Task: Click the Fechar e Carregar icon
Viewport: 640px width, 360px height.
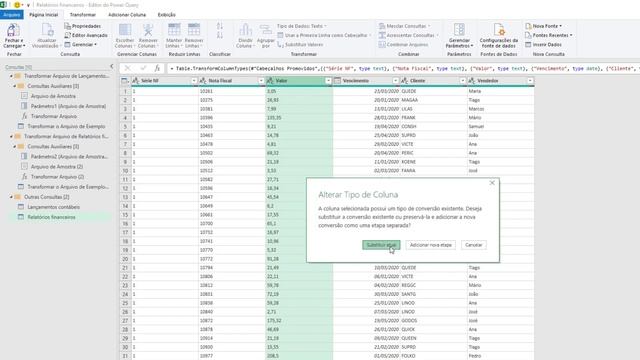Action: coord(13,31)
